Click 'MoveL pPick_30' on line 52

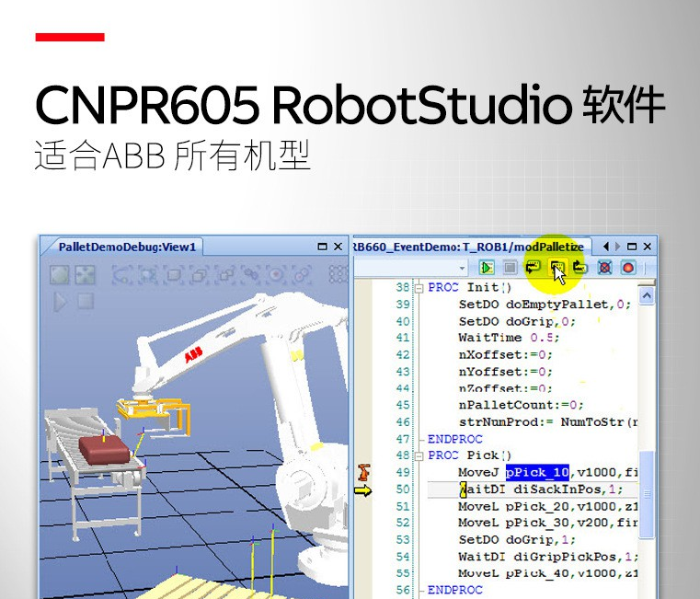click(513, 523)
